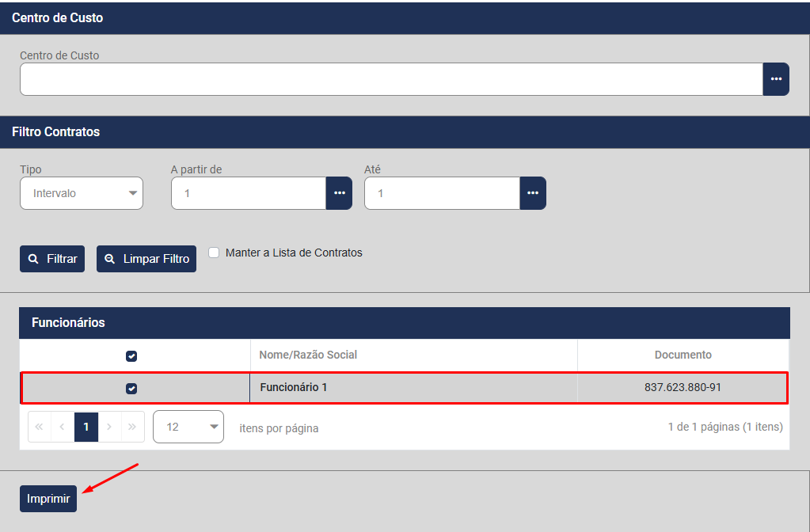This screenshot has height=532, width=810.
Task: Click the 'Filtro Contratos' section header
Action: [405, 132]
